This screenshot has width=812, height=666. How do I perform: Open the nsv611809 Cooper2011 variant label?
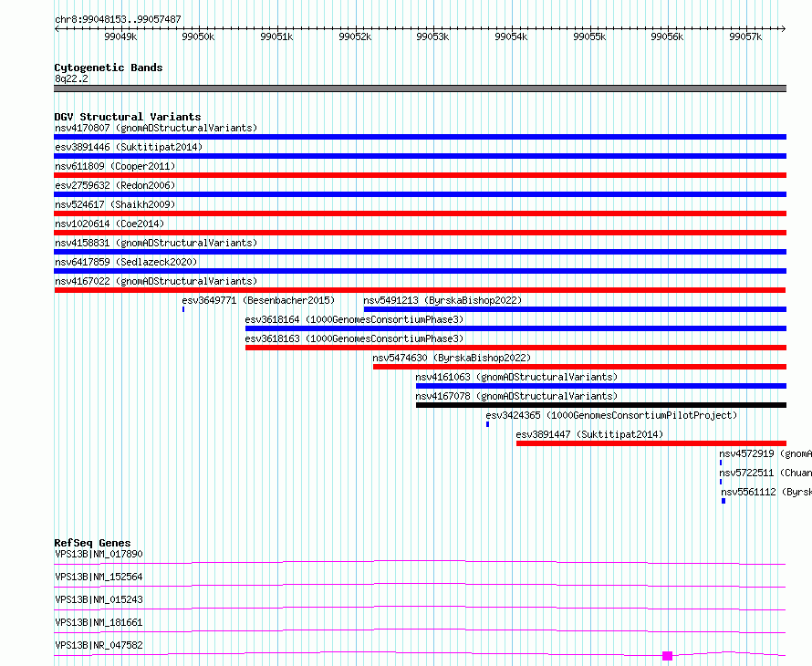(115, 166)
